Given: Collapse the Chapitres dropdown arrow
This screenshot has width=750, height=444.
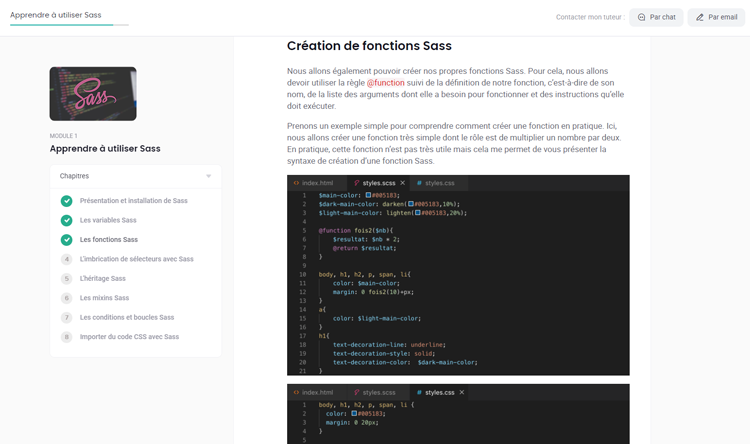Looking at the screenshot, I should pos(208,176).
